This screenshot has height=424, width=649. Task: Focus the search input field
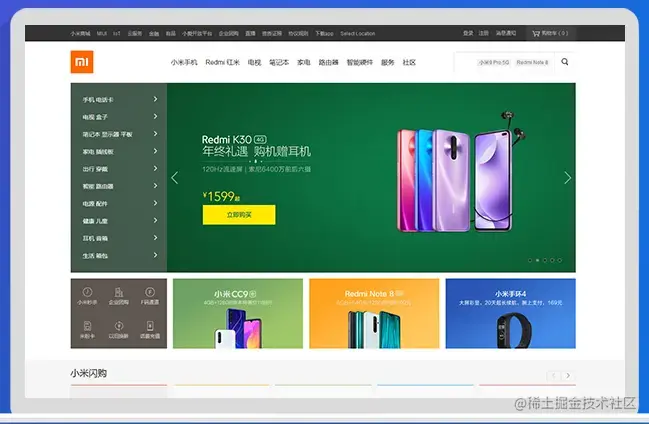(505, 62)
